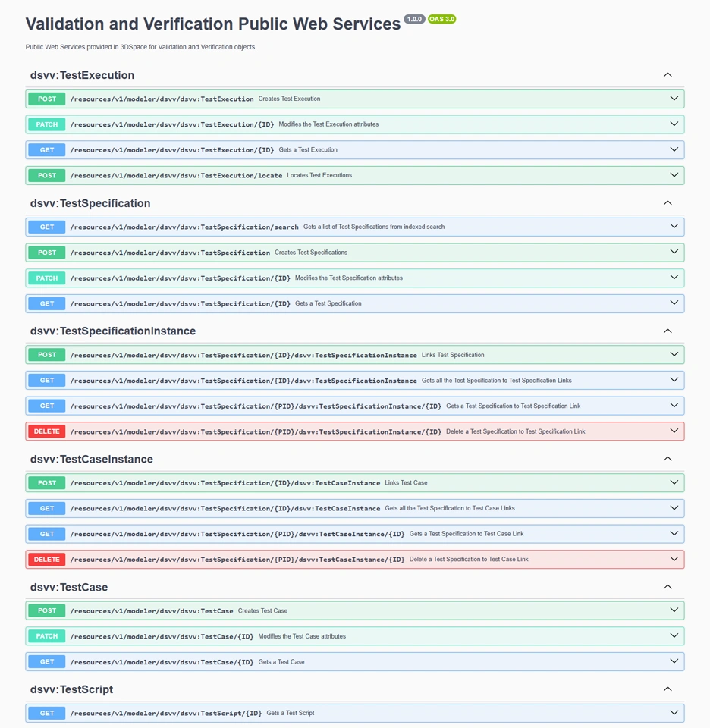The width and height of the screenshot is (710, 728).
Task: Expand arrow on Locates Test Executions row
Action: point(674,175)
